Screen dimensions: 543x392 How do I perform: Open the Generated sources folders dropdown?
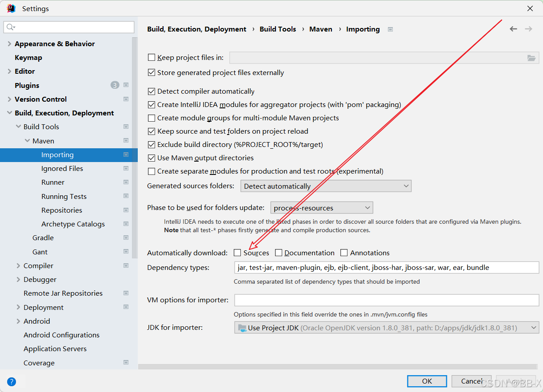click(326, 186)
